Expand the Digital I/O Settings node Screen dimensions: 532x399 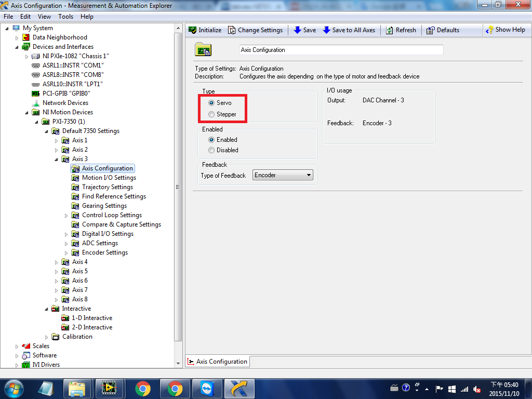click(x=66, y=234)
